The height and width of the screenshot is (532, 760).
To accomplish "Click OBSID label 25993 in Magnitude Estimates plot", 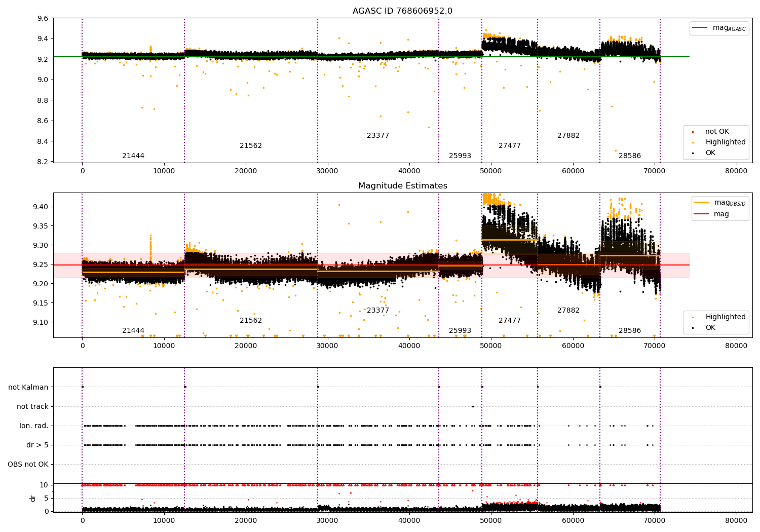I will pos(460,330).
